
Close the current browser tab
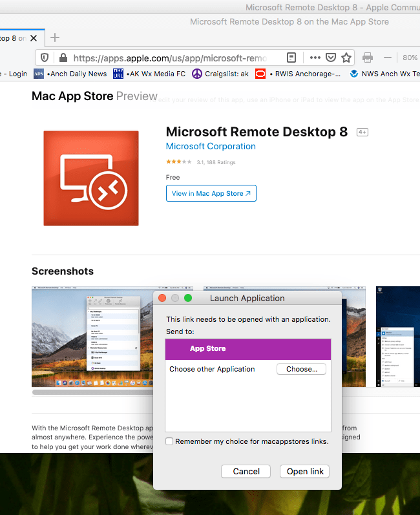[34, 38]
